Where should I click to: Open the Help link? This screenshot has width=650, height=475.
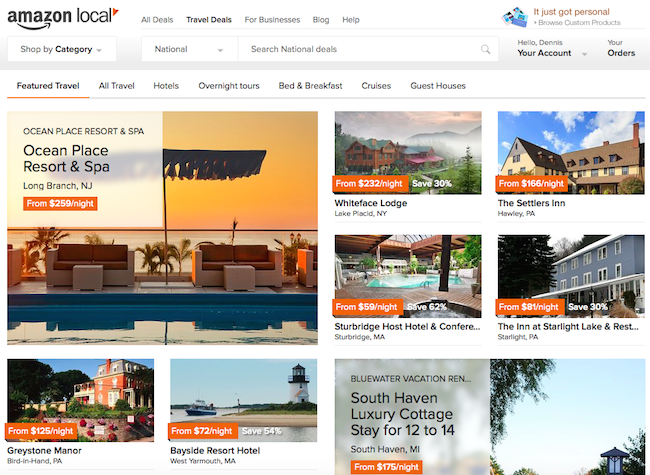tap(351, 19)
